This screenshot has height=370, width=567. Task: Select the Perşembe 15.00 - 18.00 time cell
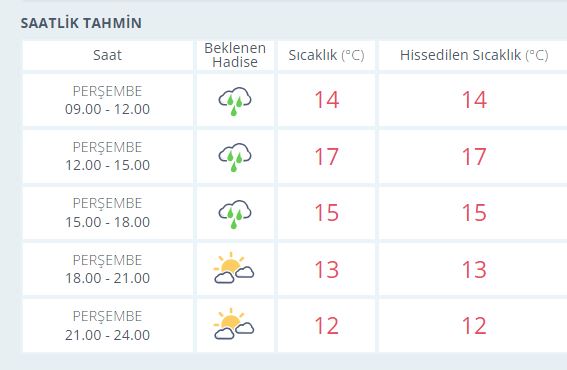point(107,213)
